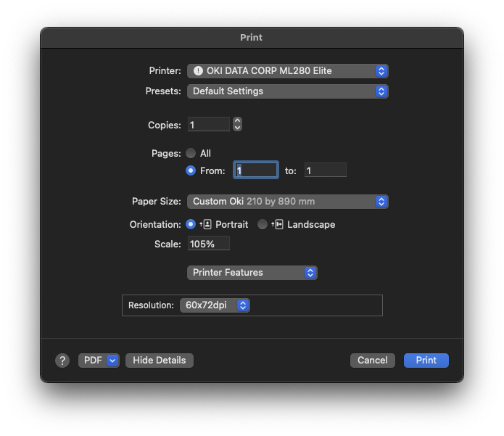Increase copies with the stepper up arrow
504x436 pixels.
pyautogui.click(x=238, y=121)
